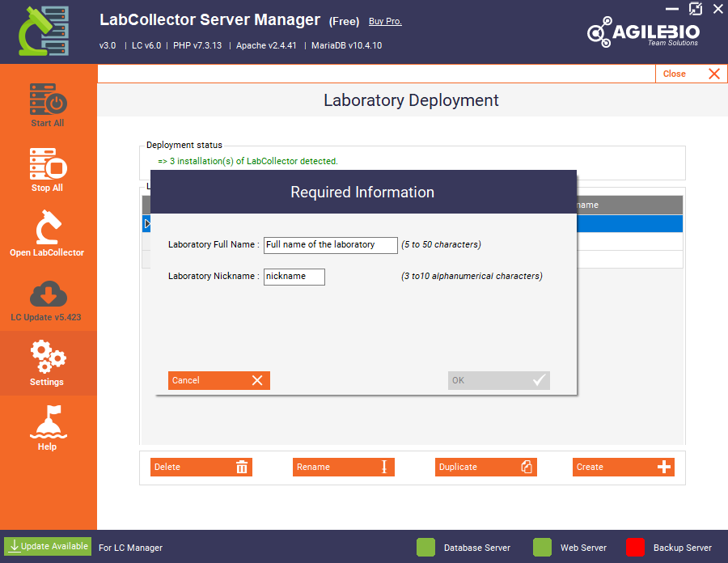
Task: Open Settings gears in sidebar
Action: click(49, 357)
